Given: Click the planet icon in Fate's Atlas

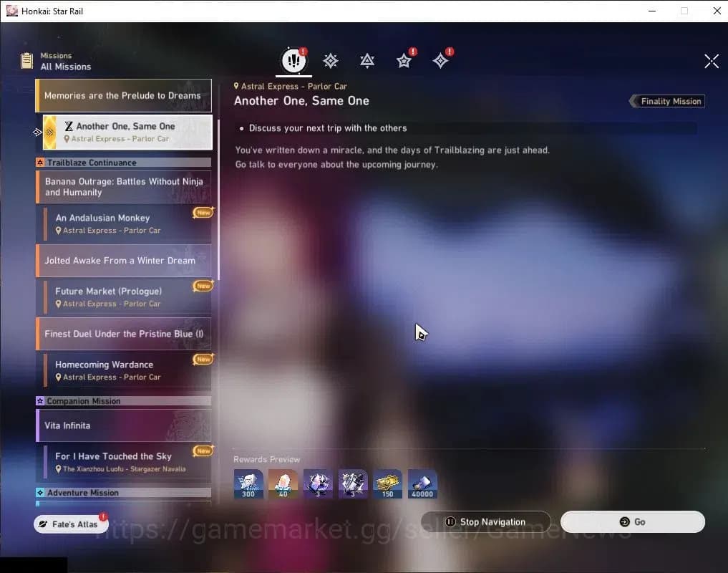Looking at the screenshot, I should (x=43, y=524).
